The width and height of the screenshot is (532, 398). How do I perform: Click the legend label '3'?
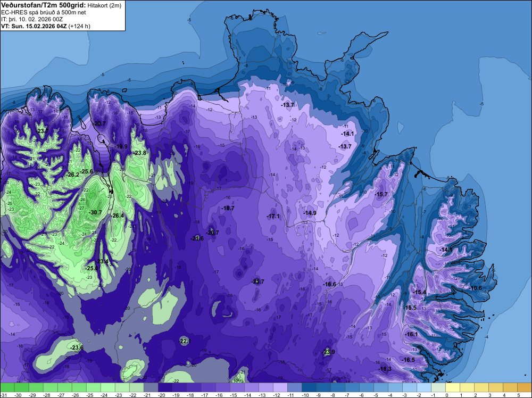(x=489, y=395)
